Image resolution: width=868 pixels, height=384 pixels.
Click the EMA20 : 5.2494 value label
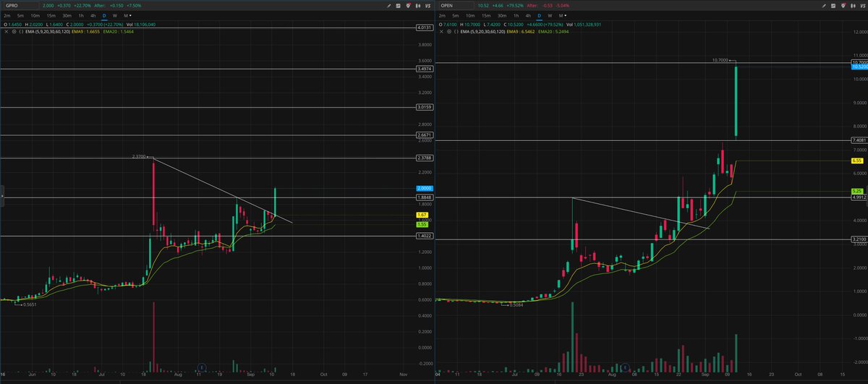click(x=553, y=32)
